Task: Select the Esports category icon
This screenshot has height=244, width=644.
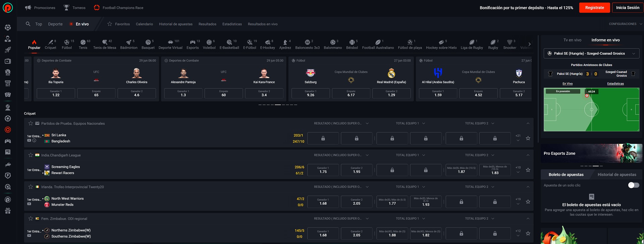Action: coord(193,44)
